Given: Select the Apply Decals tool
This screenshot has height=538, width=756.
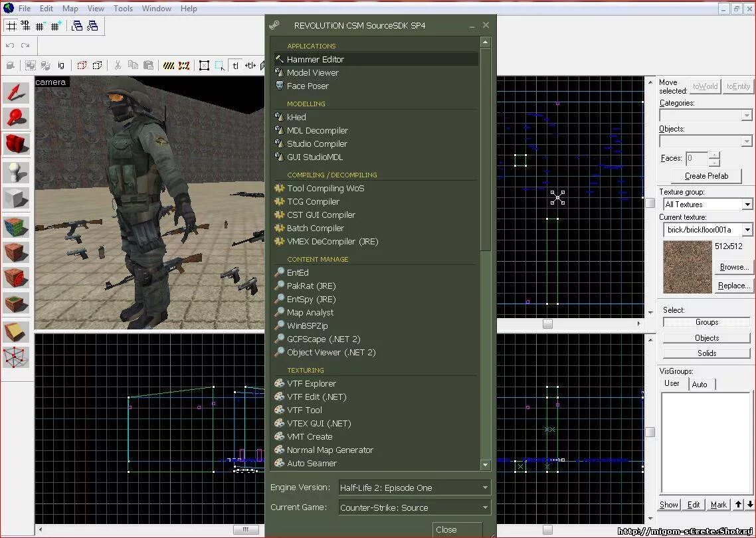Looking at the screenshot, I should point(16,278).
